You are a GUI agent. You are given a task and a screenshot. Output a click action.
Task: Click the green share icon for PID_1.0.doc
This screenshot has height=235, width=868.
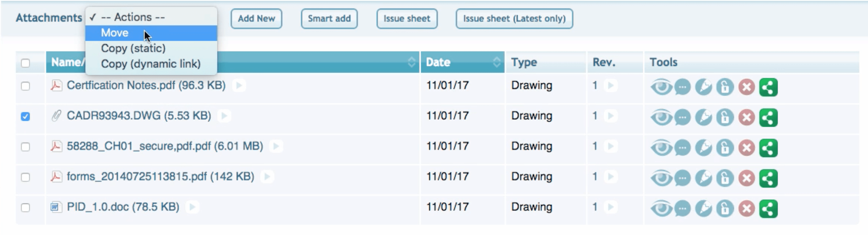point(768,209)
